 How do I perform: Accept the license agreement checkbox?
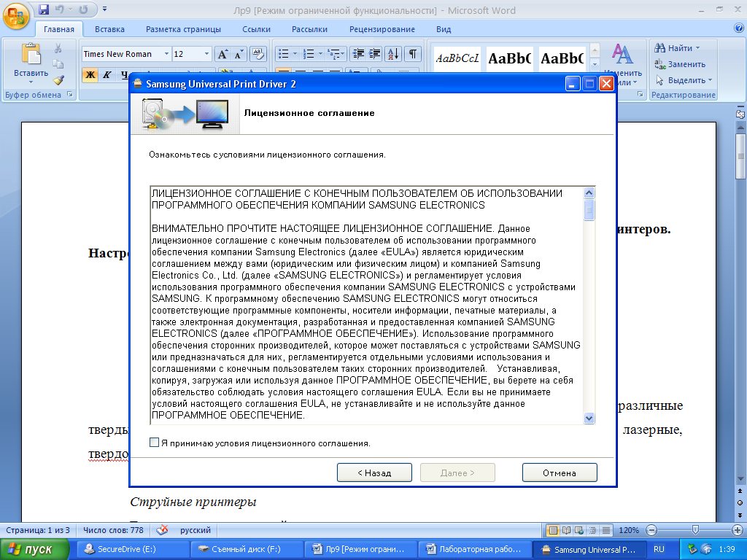154,443
